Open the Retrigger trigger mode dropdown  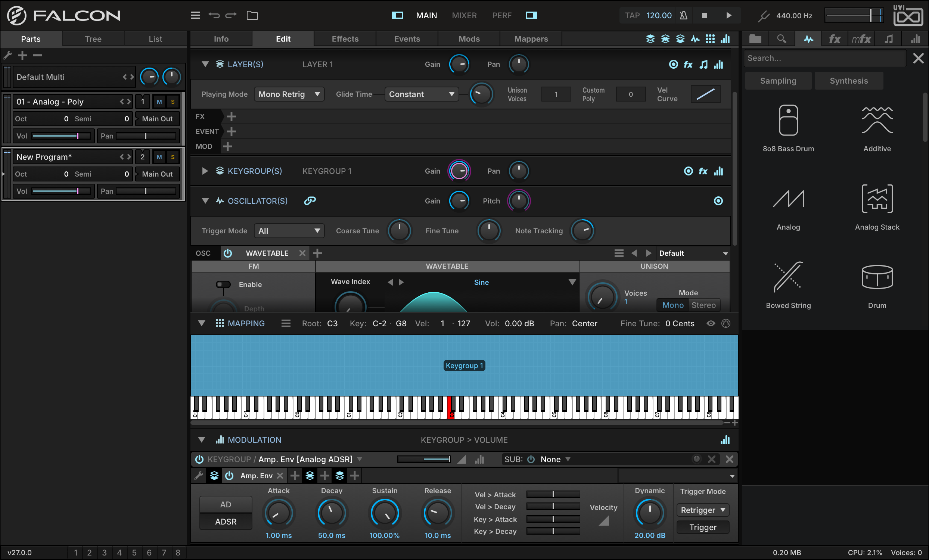[x=703, y=510]
